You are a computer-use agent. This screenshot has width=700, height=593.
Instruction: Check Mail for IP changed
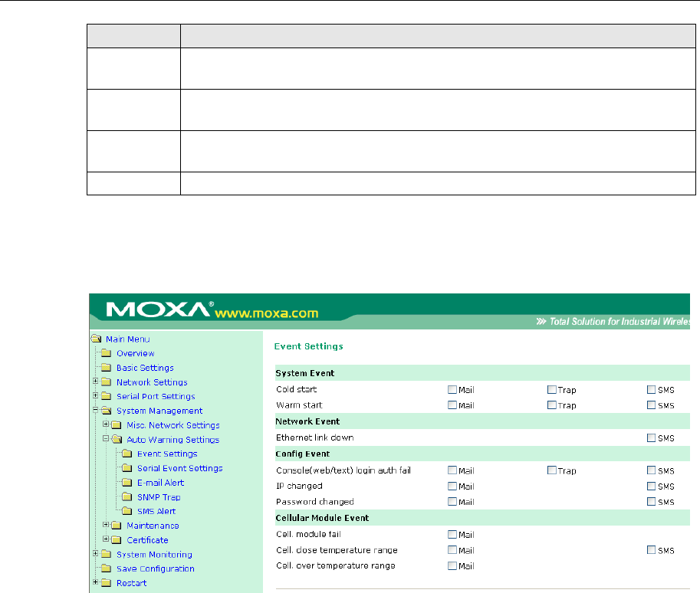[452, 486]
